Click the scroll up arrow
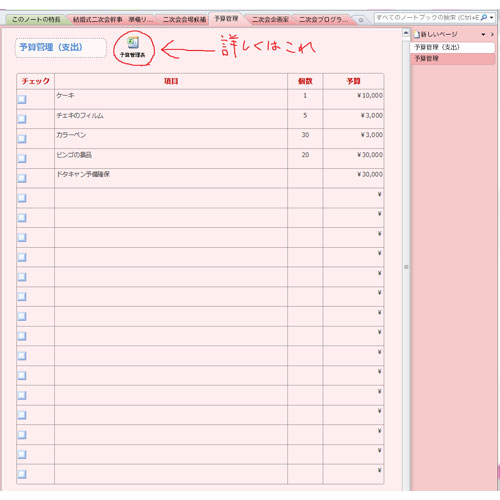 coord(406,33)
